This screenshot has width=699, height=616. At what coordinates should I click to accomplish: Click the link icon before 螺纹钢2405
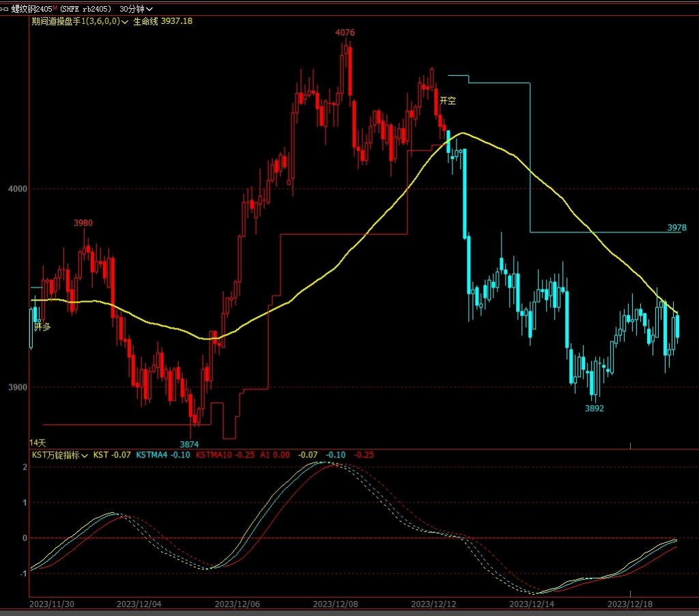5,9
